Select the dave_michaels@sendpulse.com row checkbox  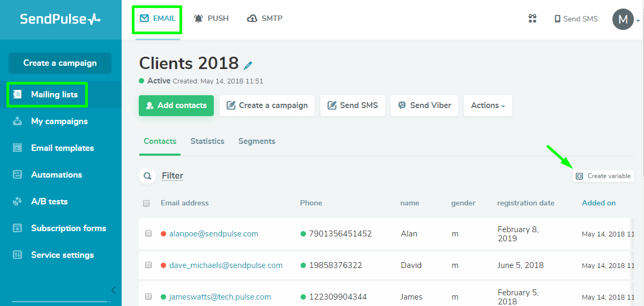pos(148,265)
